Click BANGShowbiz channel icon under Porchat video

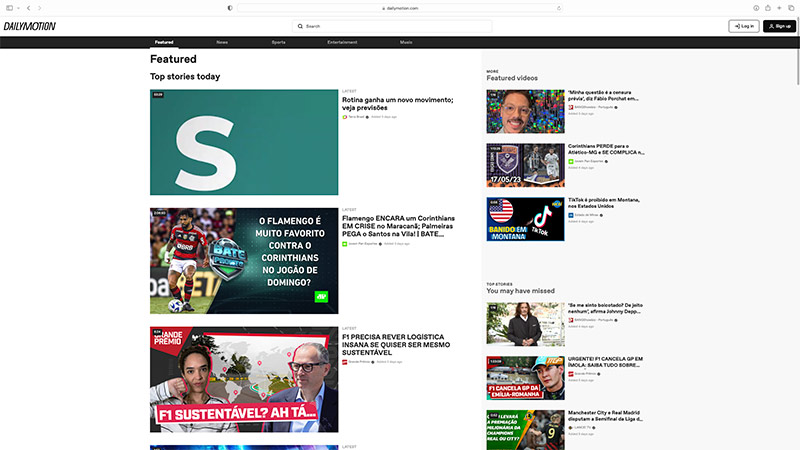coord(571,107)
